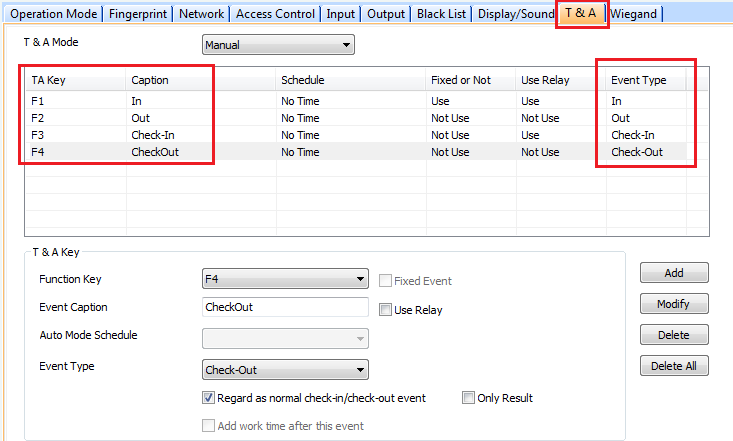Enable the Use Relay checkbox
733x441 pixels.
pos(386,310)
